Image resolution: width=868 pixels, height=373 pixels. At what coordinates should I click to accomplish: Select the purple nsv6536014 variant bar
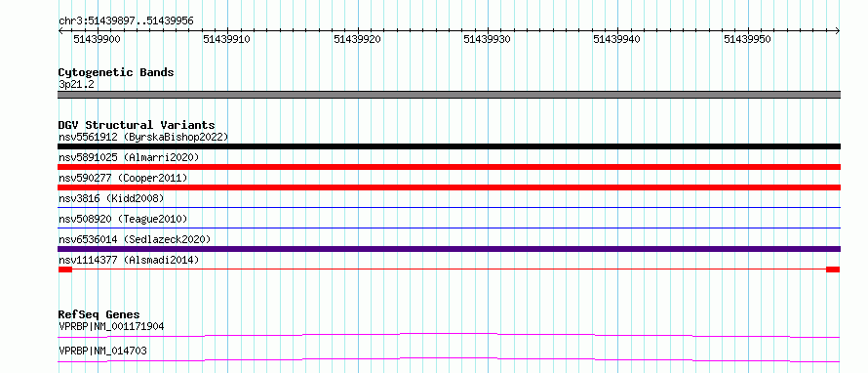[449, 249]
